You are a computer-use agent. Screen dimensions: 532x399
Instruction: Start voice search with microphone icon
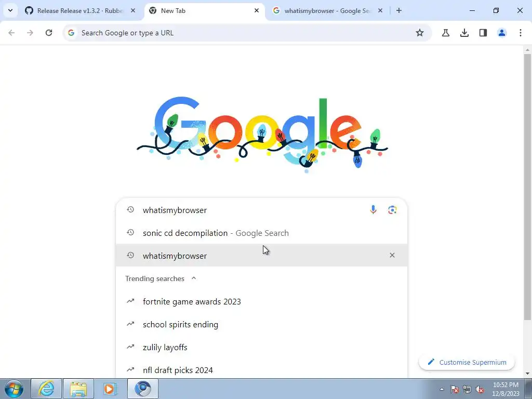[373, 210]
